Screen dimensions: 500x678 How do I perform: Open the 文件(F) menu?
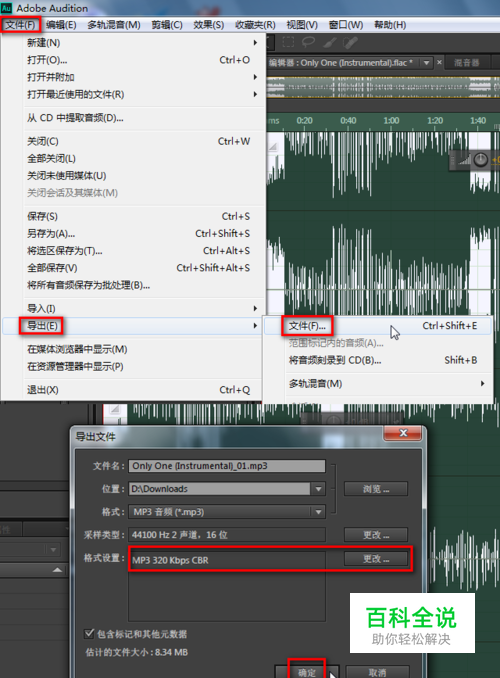(20, 25)
